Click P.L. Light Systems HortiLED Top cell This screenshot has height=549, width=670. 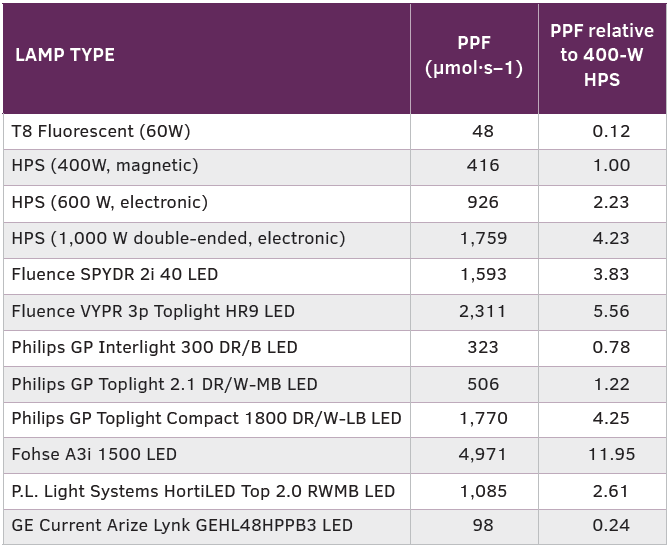203,491
